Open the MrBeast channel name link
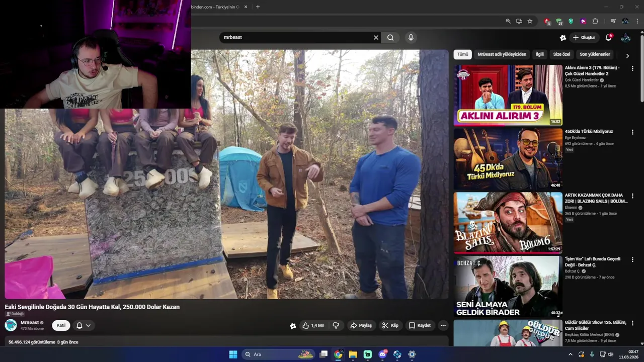The height and width of the screenshot is (362, 644). pos(30,323)
